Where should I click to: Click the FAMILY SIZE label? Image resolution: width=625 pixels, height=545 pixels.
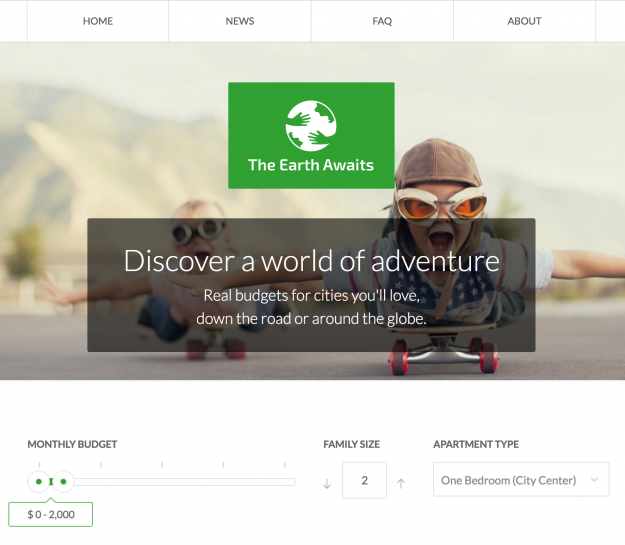[x=351, y=444]
